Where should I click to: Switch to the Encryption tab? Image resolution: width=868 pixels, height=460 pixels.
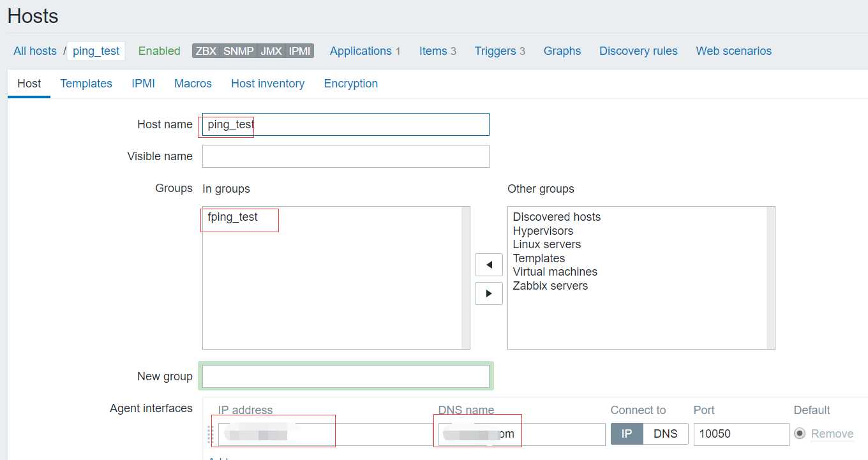(x=351, y=84)
